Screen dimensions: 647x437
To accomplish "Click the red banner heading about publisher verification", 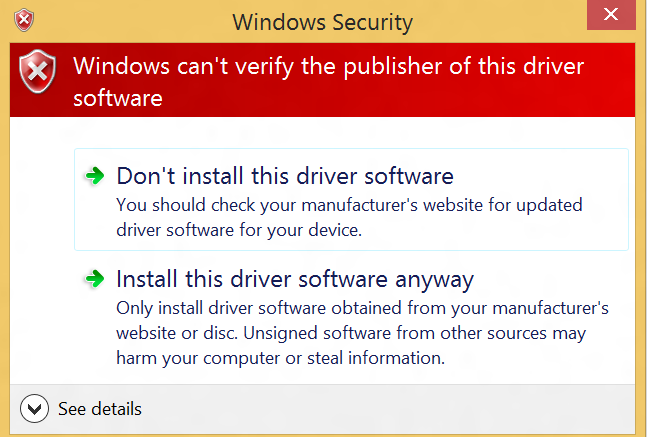I will coord(328,82).
